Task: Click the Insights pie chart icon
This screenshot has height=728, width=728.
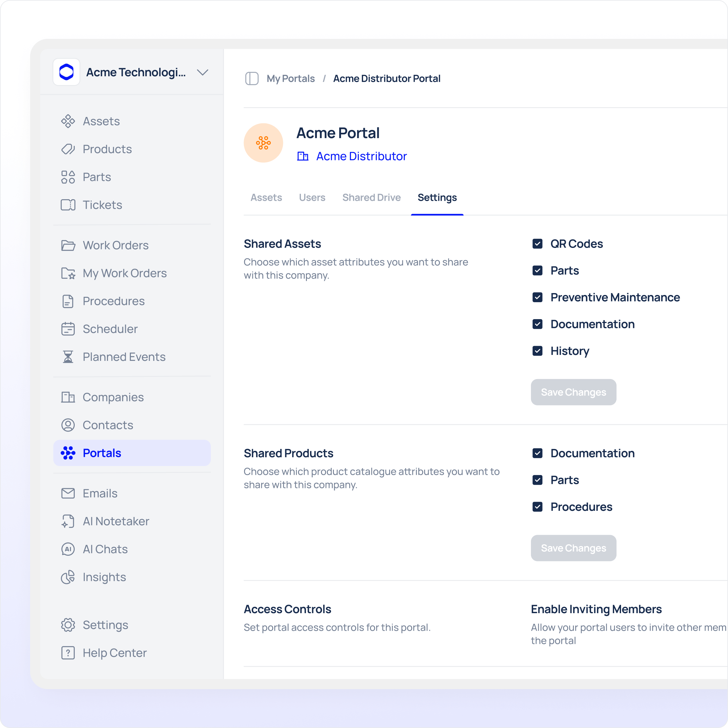Action: (x=68, y=577)
